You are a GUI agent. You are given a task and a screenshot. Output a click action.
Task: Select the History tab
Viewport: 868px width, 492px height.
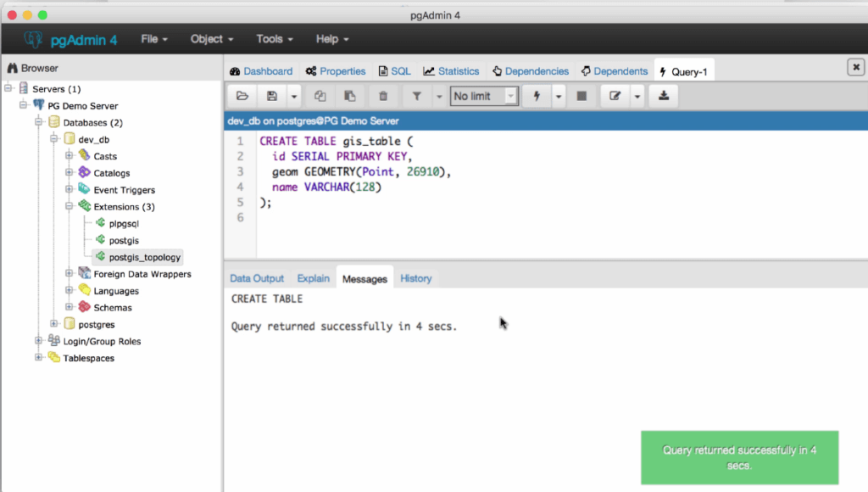click(415, 278)
